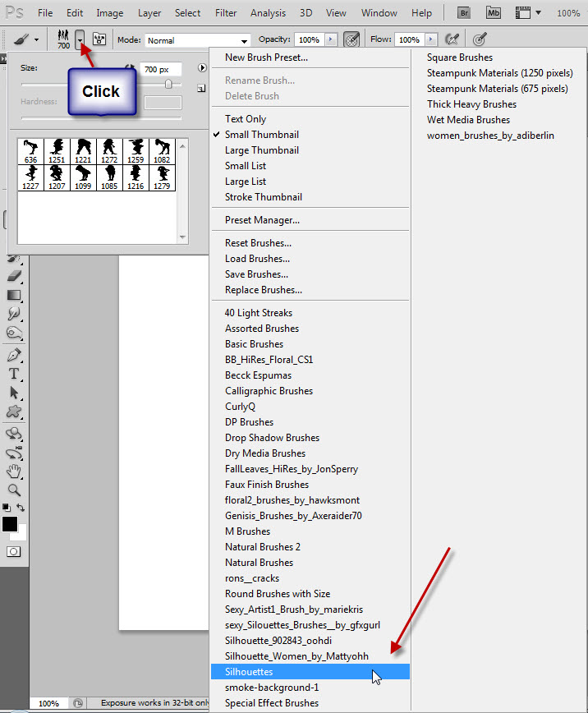Select the brush thumbnail labeled 1279
The width and height of the screenshot is (588, 713).
tap(162, 177)
